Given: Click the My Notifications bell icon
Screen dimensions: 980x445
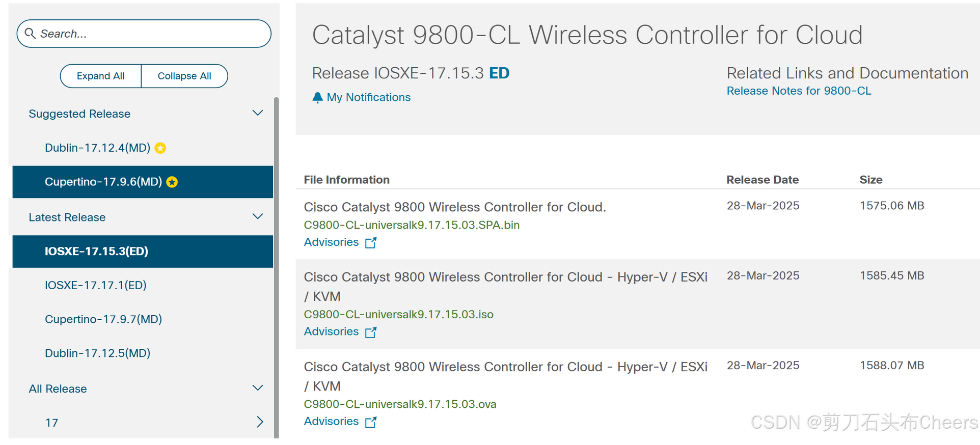Looking at the screenshot, I should tap(317, 97).
